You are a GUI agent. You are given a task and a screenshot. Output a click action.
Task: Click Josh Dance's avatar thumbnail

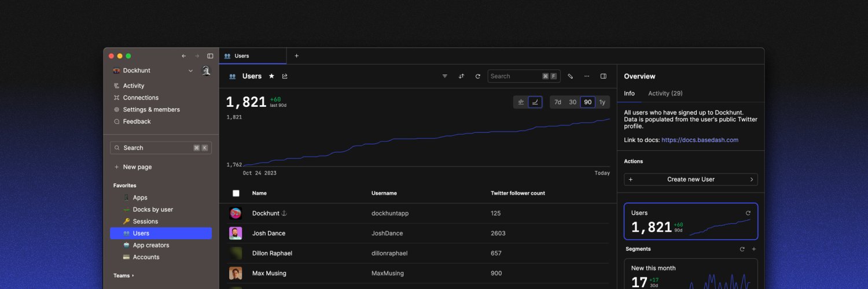pos(236,234)
